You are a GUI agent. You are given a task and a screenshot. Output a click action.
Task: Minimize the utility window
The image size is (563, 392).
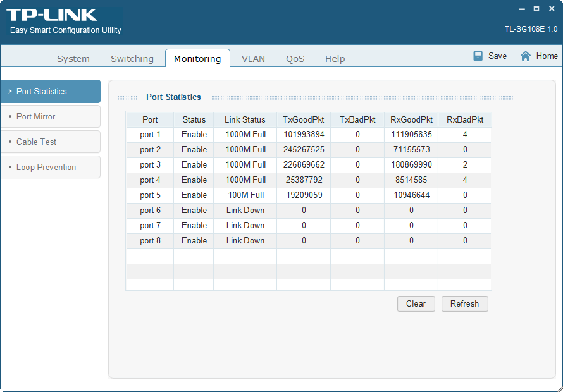(522, 9)
